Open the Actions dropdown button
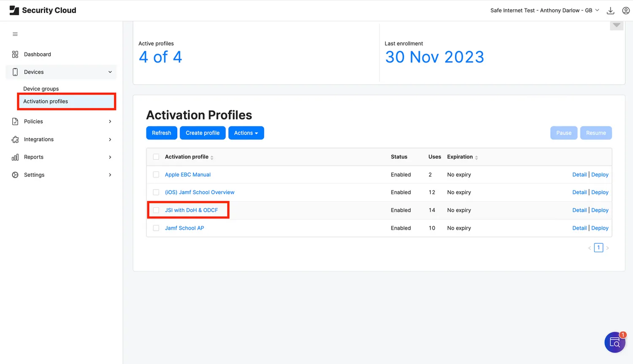This screenshot has width=633, height=364. 246,133
